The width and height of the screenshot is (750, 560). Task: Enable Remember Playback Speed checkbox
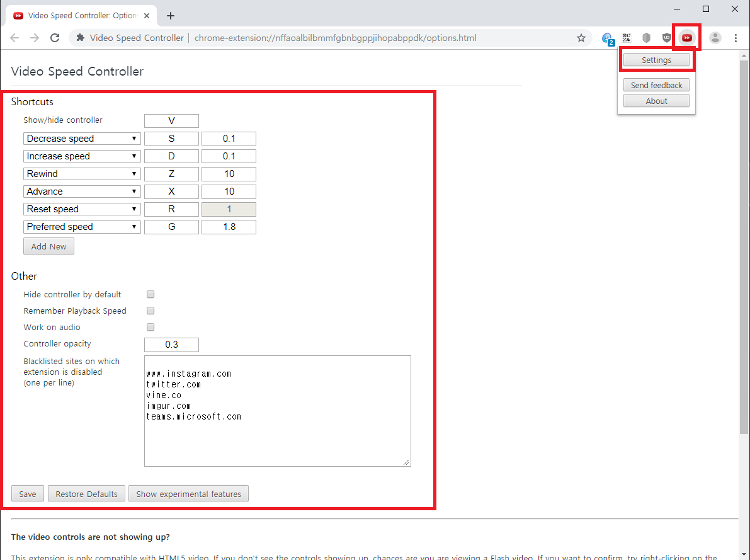pyautogui.click(x=151, y=311)
